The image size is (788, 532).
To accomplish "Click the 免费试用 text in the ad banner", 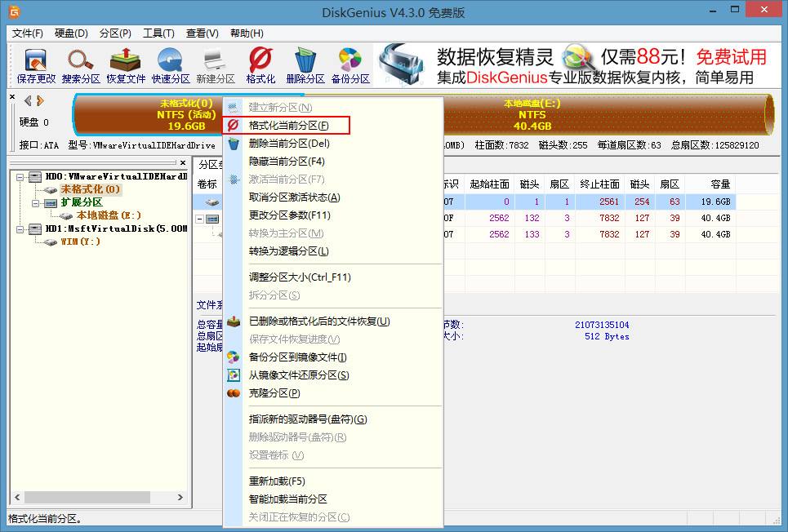I will [731, 57].
